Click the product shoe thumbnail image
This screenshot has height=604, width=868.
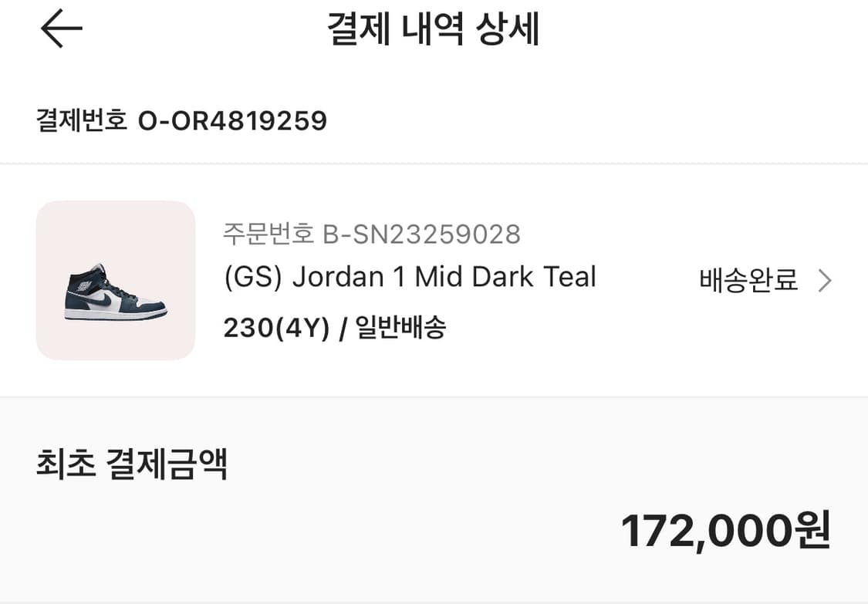[114, 281]
